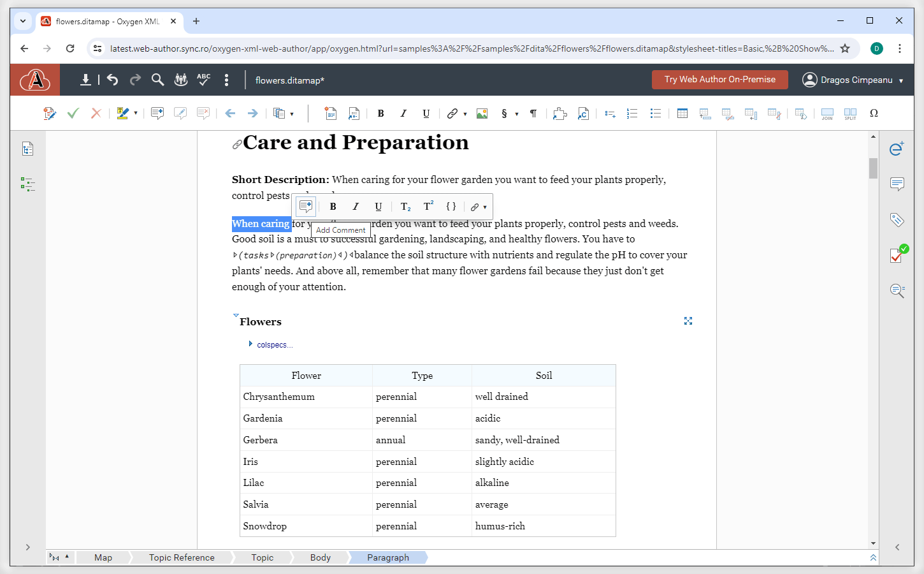Click the Undo arrow in the header
Screen dimensions: 924x574
113,80
